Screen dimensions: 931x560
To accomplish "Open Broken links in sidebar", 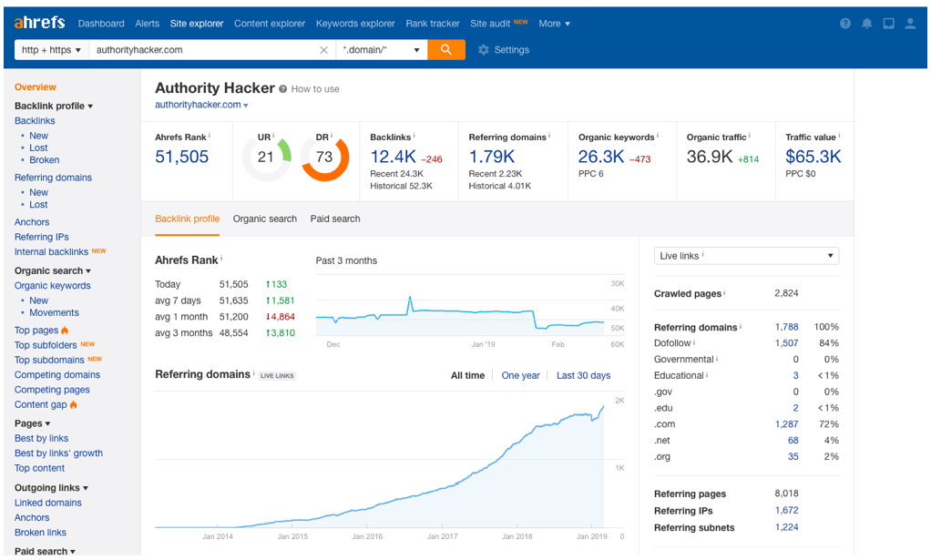I will point(40,533).
